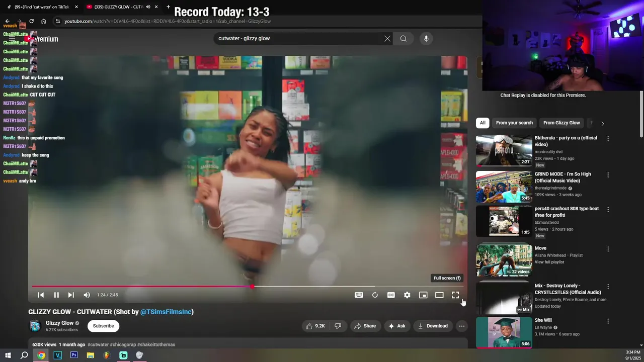This screenshot has width=644, height=362.
Task: Switch to the TikTok browser tab
Action: pyautogui.click(x=41, y=7)
